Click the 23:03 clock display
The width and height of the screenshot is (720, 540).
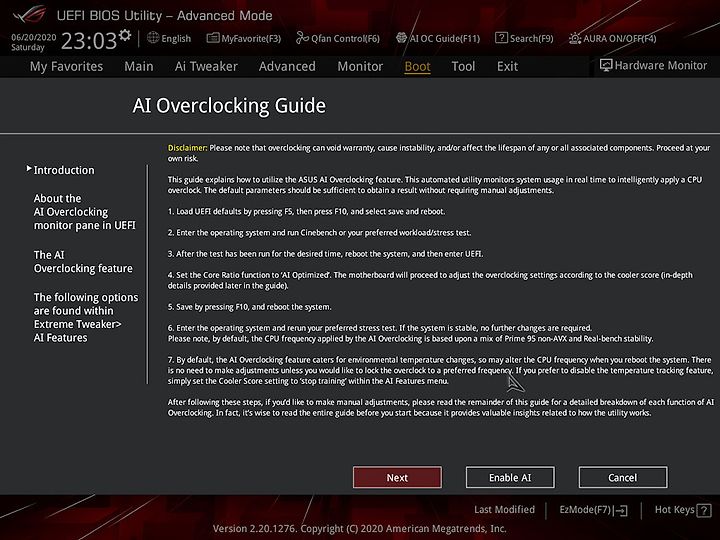89,40
